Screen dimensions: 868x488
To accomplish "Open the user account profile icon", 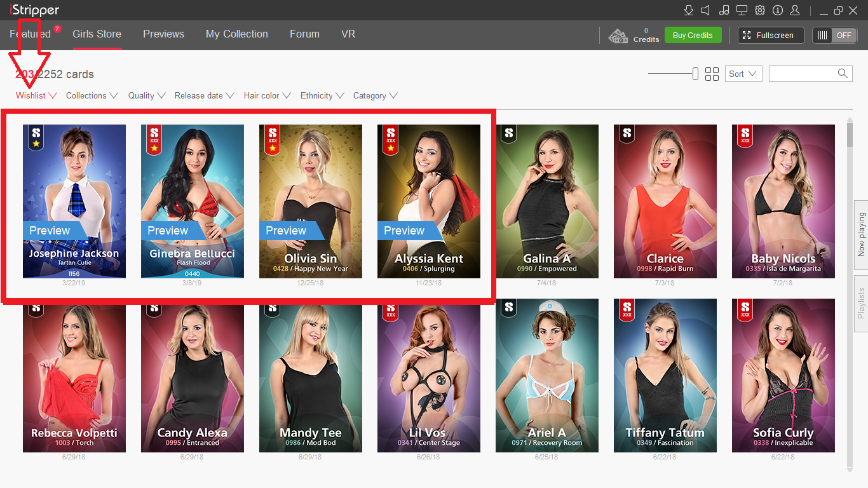I will [x=795, y=10].
